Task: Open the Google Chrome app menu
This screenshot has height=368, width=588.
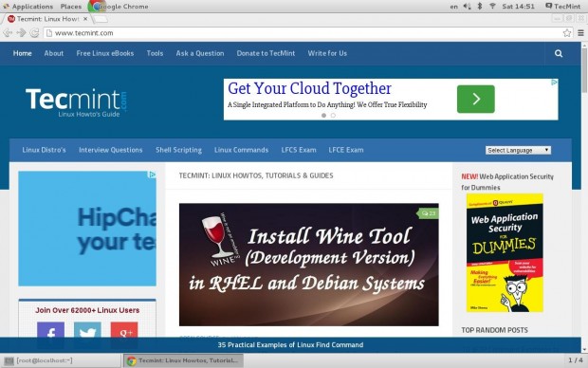Action: tap(119, 7)
